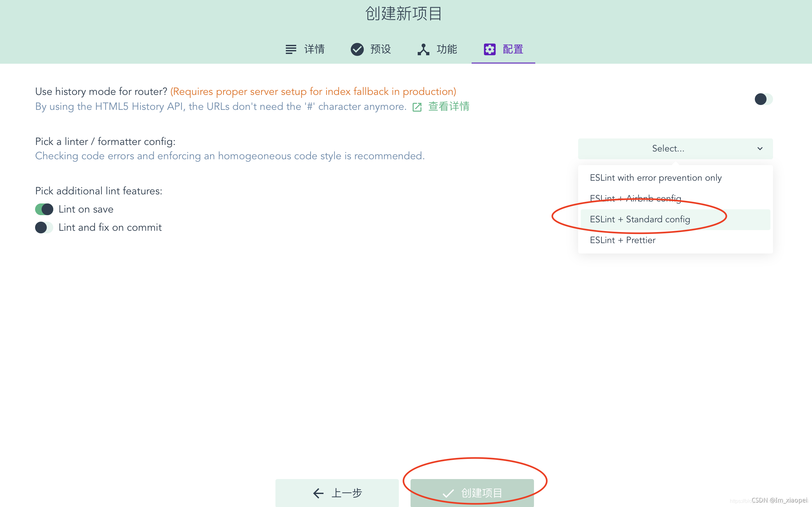
Task: Click the preset checkmark circle icon
Action: (x=357, y=49)
